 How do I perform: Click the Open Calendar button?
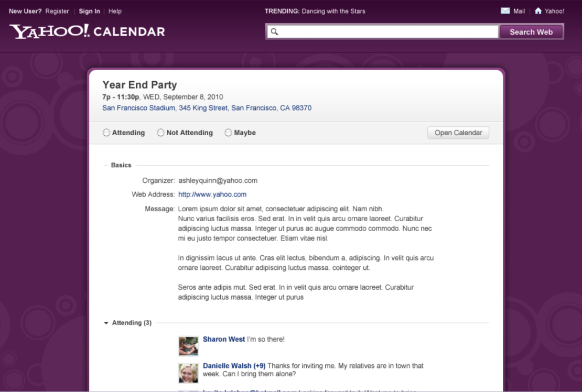click(458, 133)
